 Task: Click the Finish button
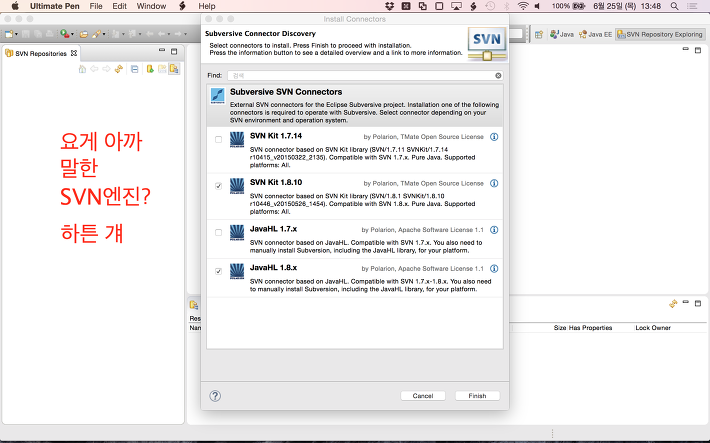477,396
